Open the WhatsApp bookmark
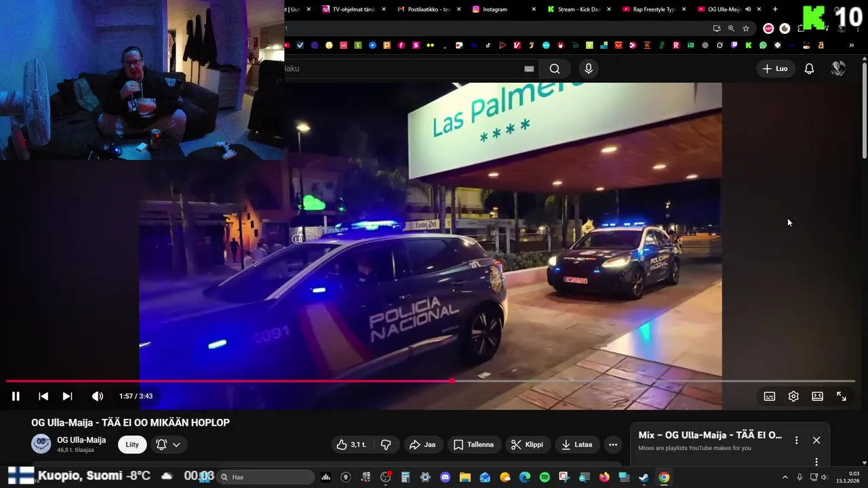The width and height of the screenshot is (868, 488). tap(763, 45)
